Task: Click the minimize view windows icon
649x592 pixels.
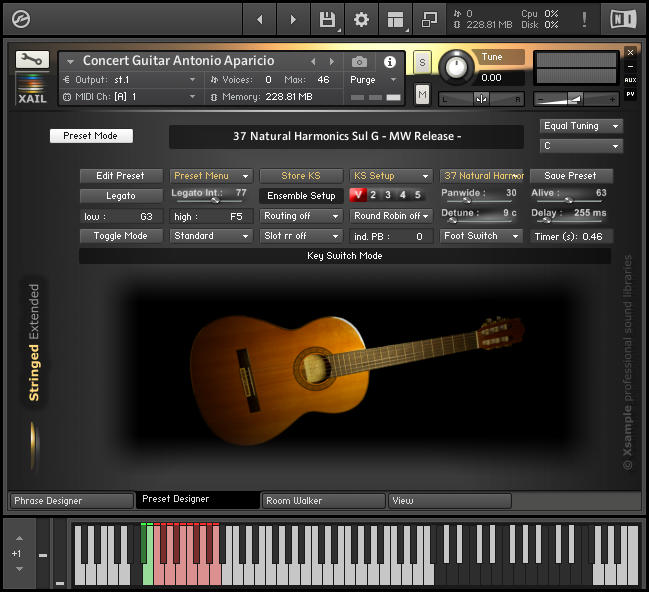Action: point(429,19)
